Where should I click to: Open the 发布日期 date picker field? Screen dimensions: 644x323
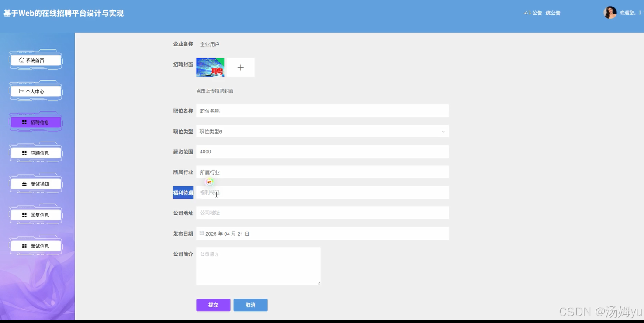coord(322,234)
